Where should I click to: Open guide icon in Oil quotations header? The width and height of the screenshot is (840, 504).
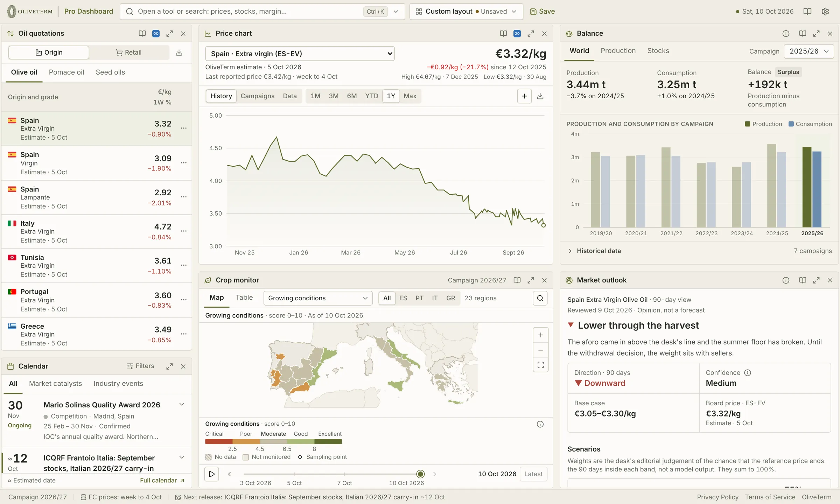(142, 34)
